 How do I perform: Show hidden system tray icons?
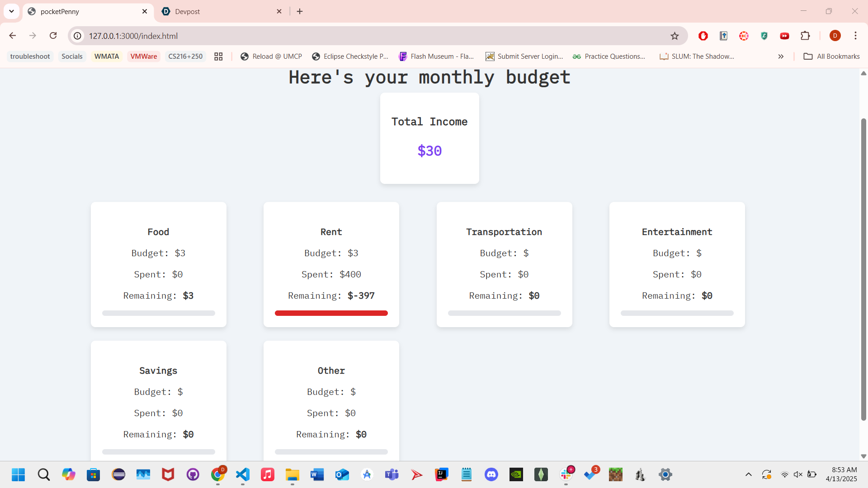coord(749,474)
